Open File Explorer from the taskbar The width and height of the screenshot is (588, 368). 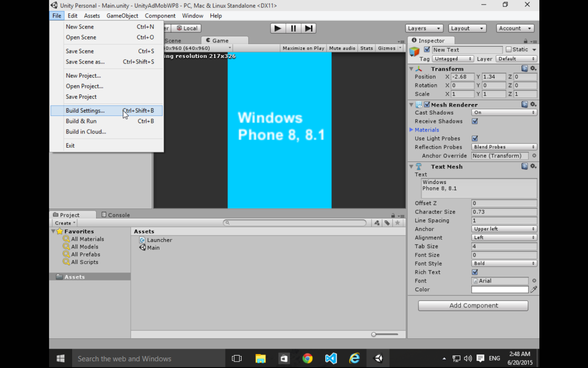point(261,358)
